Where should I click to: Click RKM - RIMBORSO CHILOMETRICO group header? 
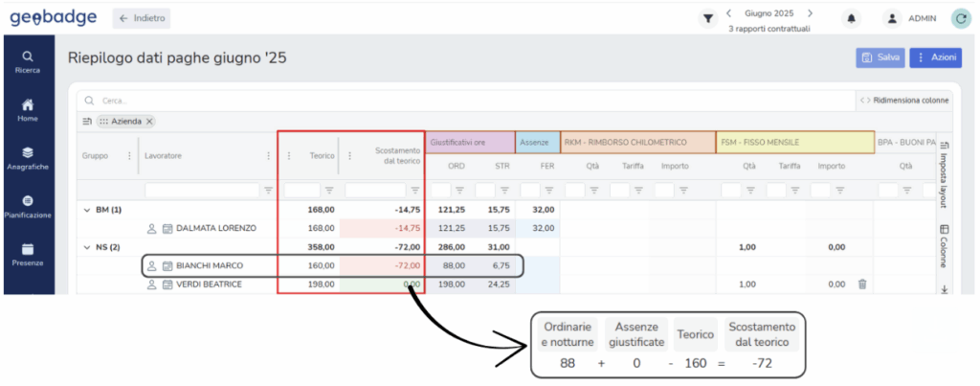point(638,143)
